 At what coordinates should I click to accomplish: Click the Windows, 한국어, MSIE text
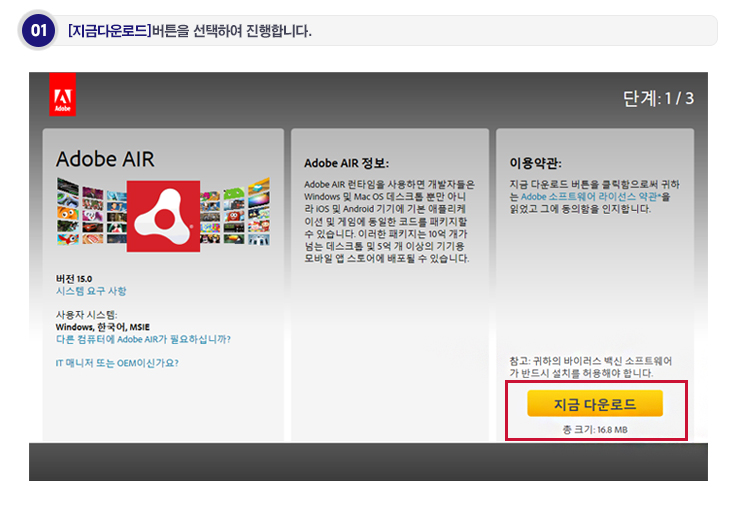click(x=102, y=327)
